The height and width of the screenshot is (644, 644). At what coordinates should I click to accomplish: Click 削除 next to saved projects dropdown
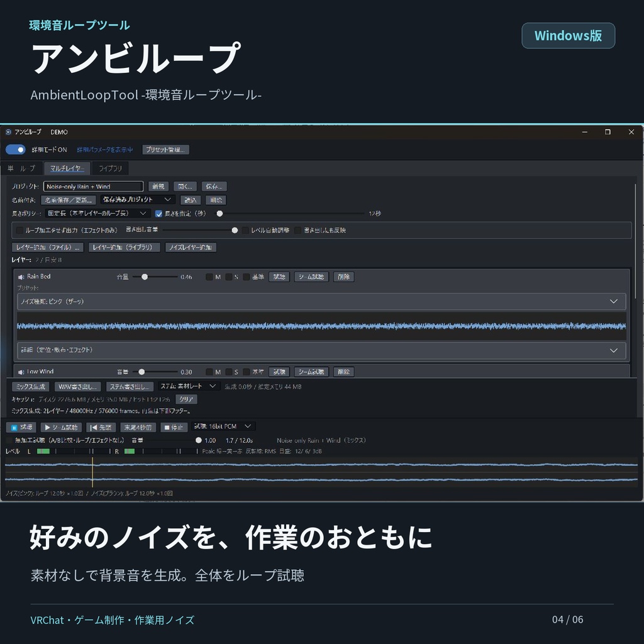tap(216, 200)
